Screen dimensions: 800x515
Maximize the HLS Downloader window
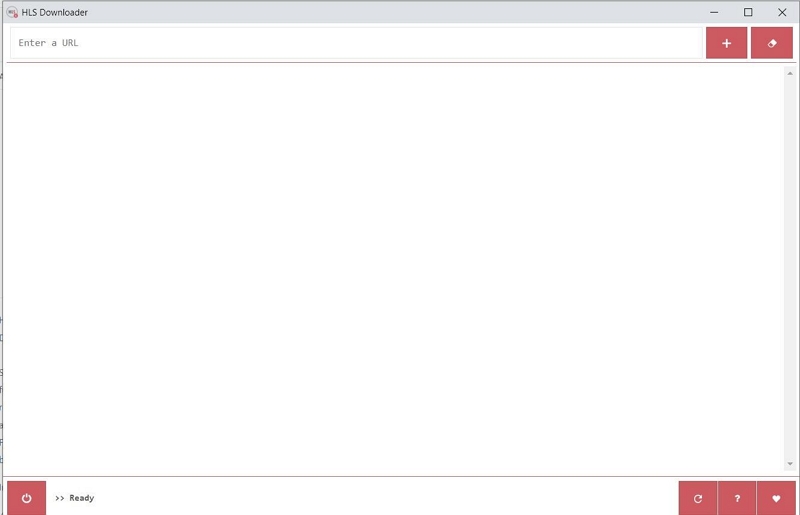pyautogui.click(x=748, y=12)
